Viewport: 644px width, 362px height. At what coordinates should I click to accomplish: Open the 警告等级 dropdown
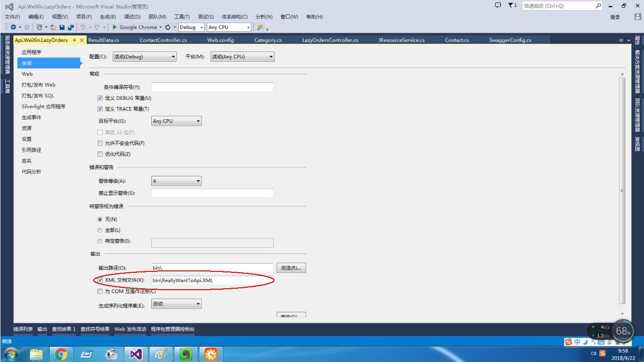pos(176,181)
